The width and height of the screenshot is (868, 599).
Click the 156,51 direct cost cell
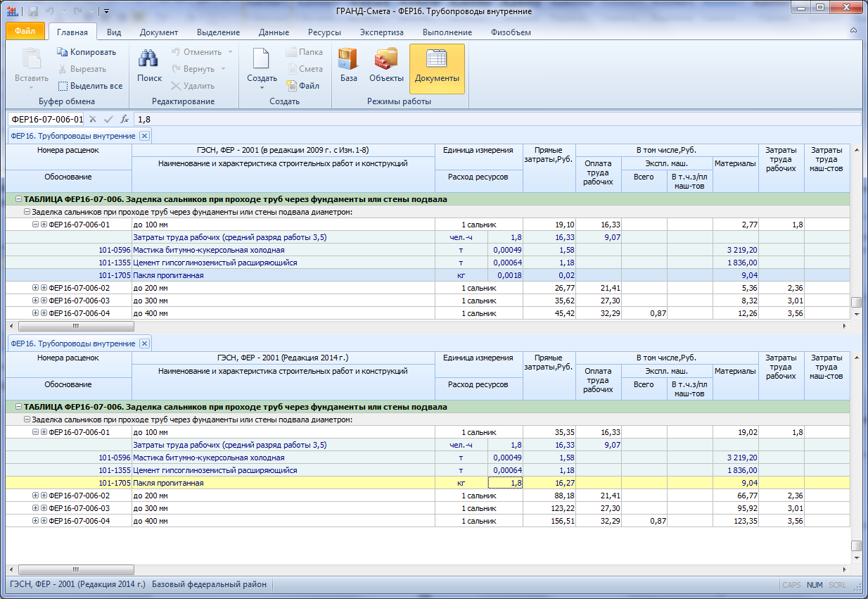tap(549, 521)
